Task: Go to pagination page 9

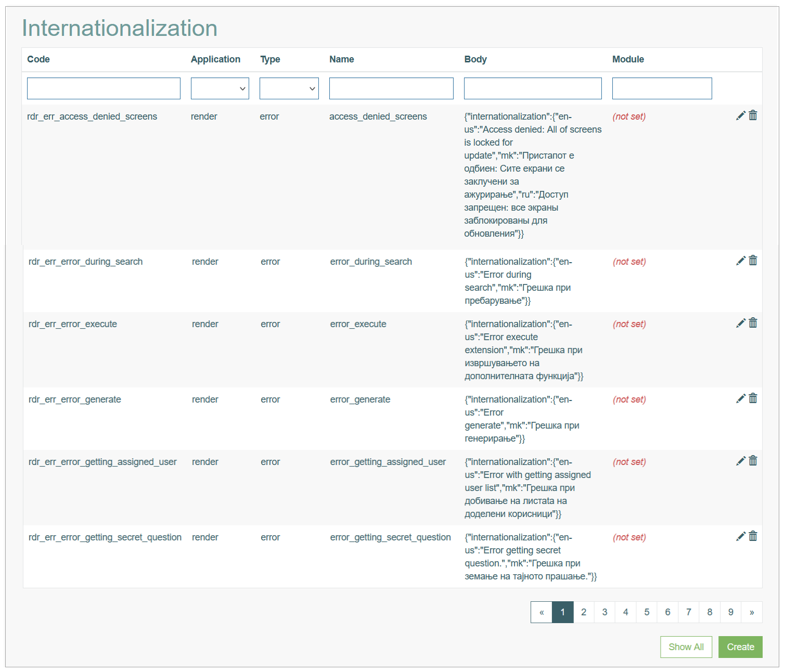Action: (731, 612)
